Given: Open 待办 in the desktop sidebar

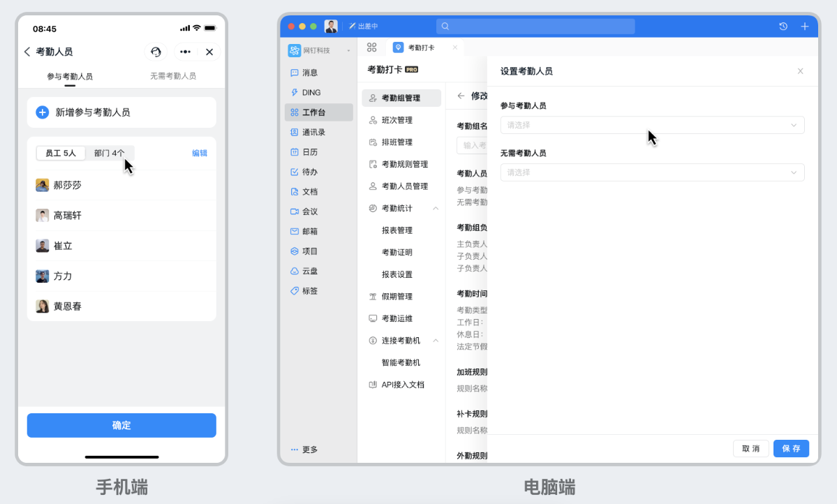Looking at the screenshot, I should [319, 172].
